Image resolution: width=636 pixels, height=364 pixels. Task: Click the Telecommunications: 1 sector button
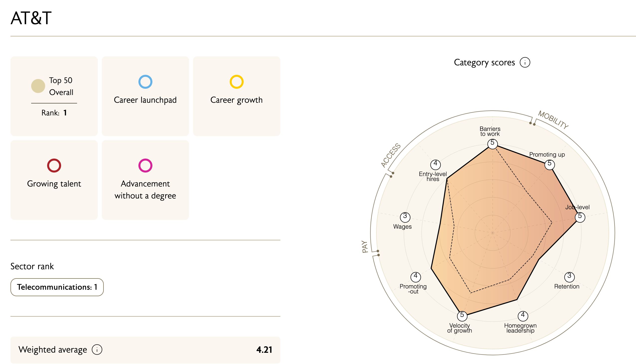tap(57, 287)
